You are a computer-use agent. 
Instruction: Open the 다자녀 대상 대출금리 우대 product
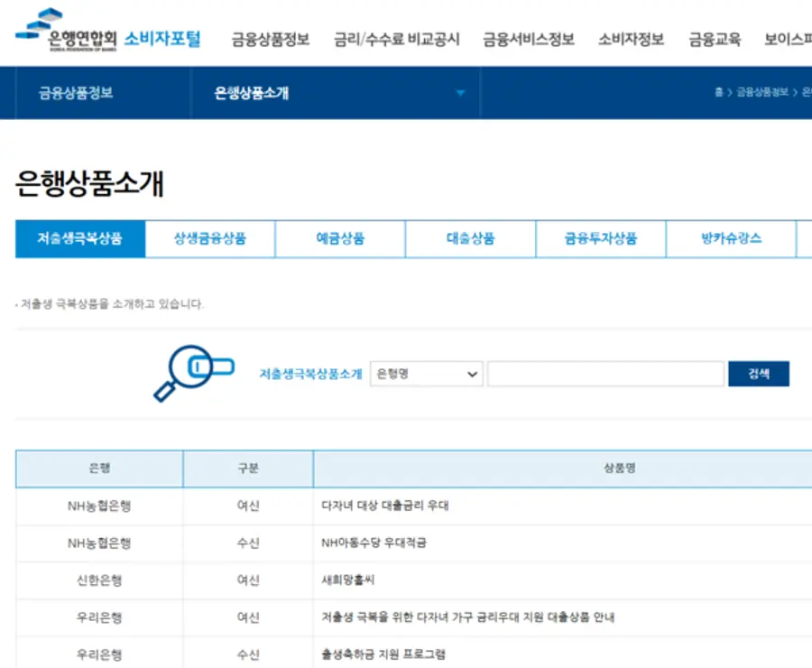[x=384, y=506]
